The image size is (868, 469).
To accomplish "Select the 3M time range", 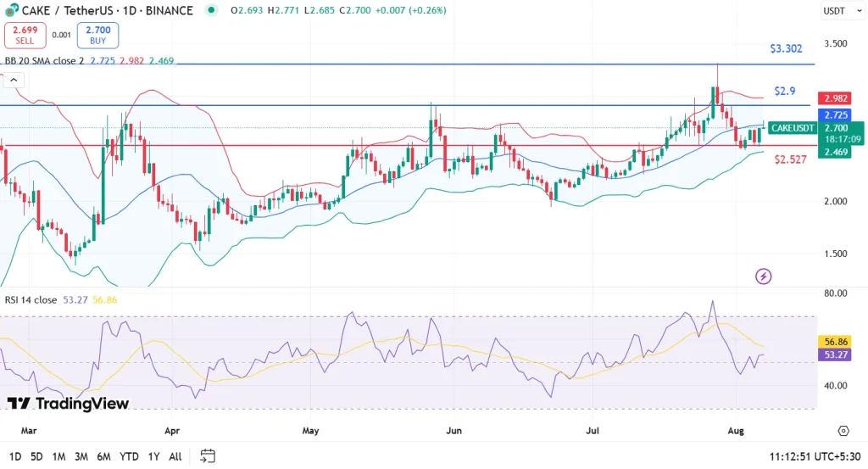I will (81, 456).
